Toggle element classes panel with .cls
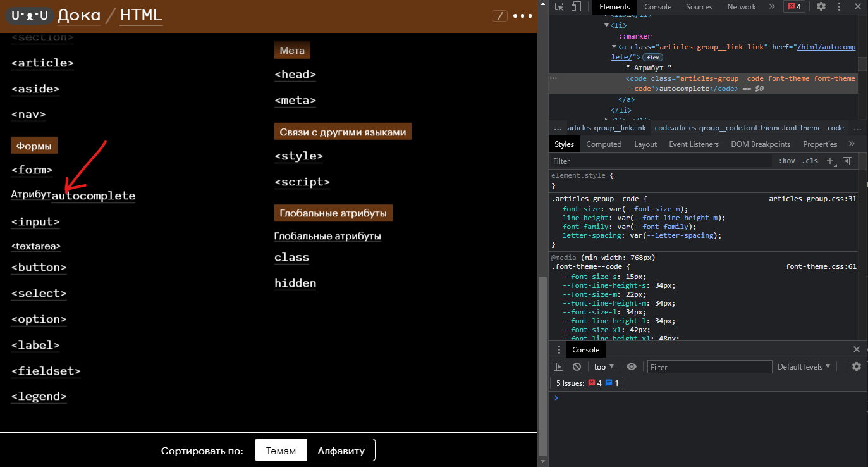 coord(810,161)
